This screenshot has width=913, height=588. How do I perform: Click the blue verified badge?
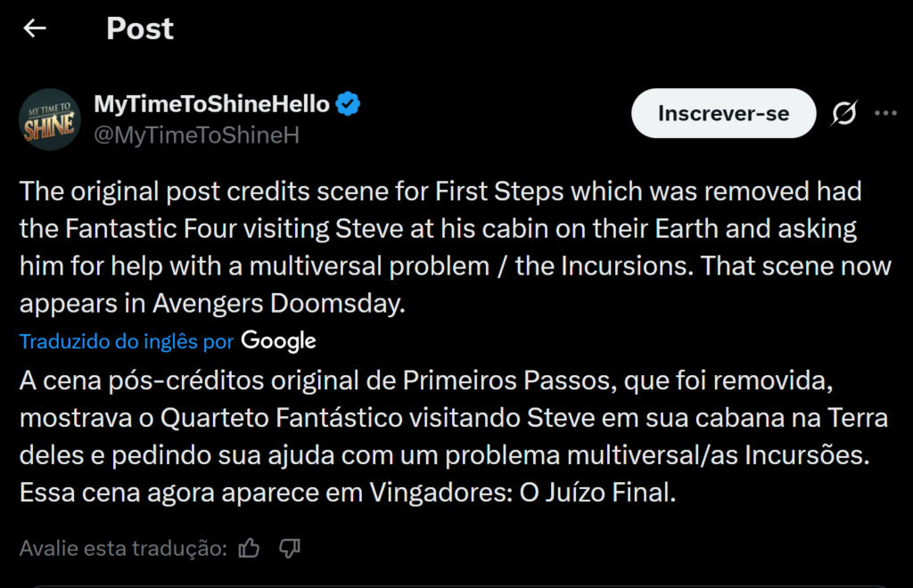[346, 103]
